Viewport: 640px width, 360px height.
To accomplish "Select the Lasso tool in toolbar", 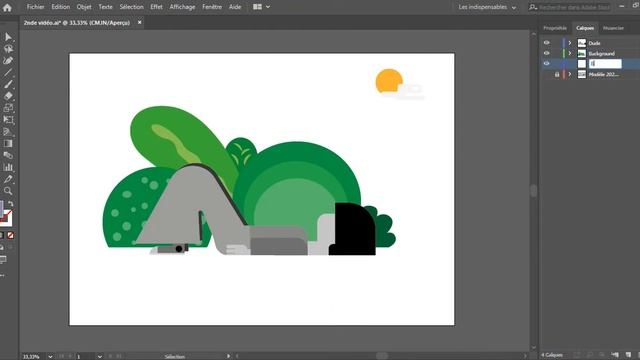I will pyautogui.click(x=8, y=49).
